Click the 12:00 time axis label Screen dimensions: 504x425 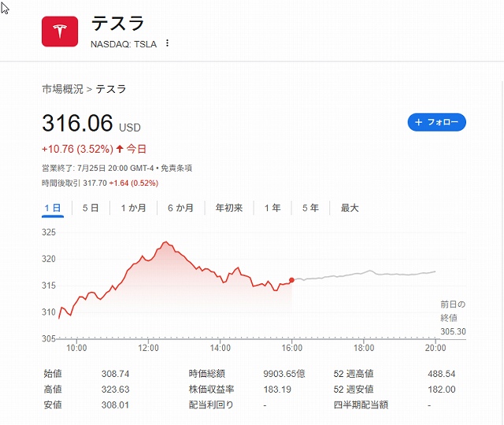[149, 348]
